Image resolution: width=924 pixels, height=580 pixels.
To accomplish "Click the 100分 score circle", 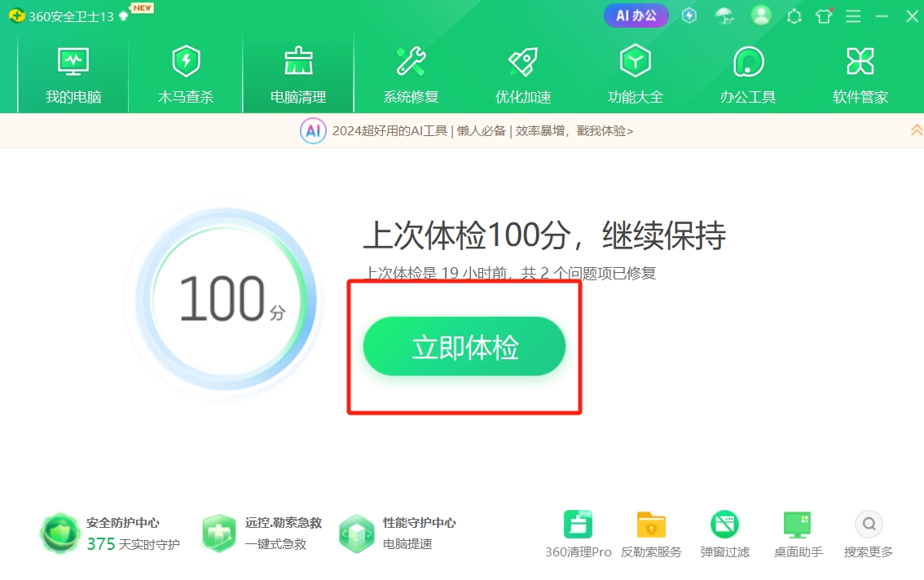I will coord(226,300).
